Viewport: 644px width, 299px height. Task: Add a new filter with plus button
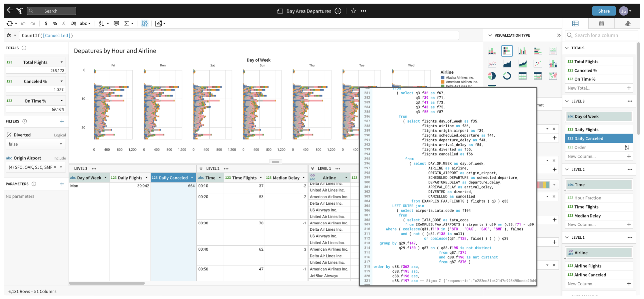(x=62, y=121)
